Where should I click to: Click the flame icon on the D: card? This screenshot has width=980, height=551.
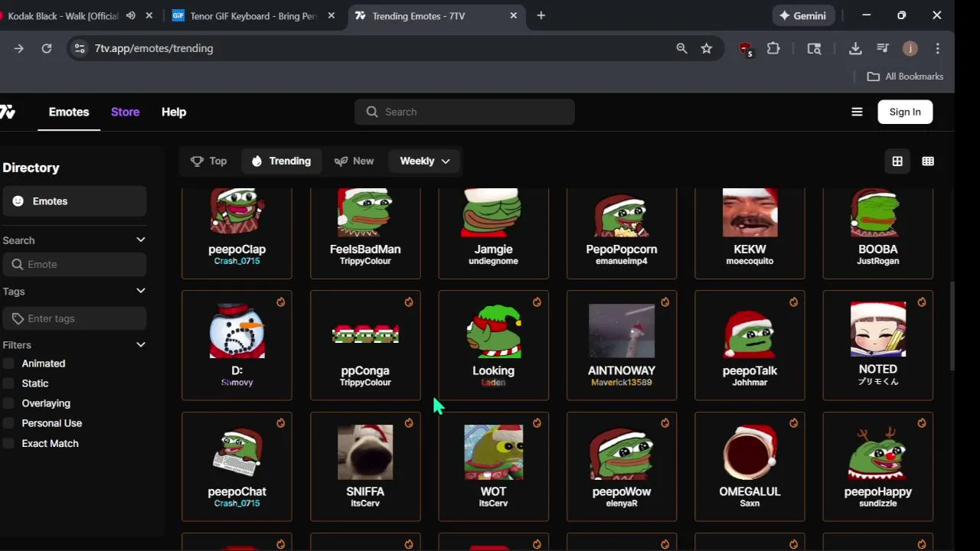tap(281, 302)
